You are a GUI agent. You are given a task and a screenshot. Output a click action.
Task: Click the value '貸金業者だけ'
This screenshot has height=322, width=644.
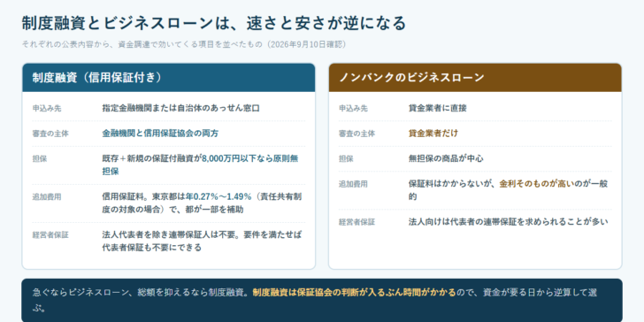pos(433,134)
